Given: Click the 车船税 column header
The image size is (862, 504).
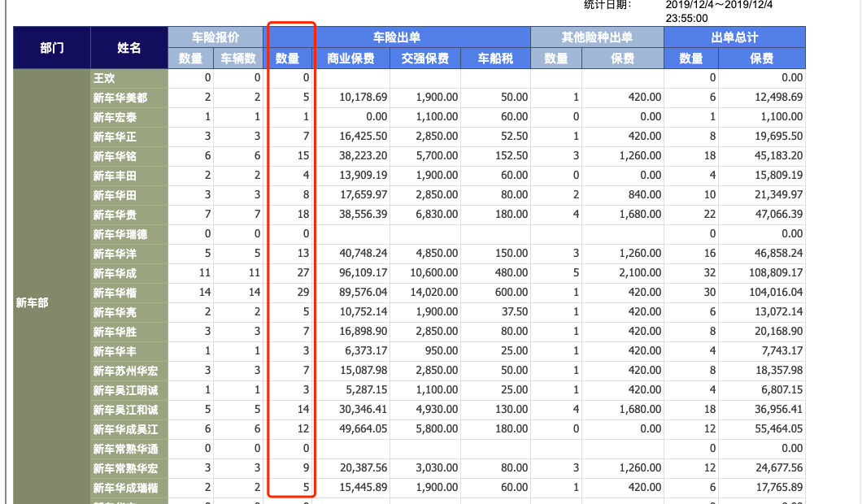Looking at the screenshot, I should [x=495, y=59].
